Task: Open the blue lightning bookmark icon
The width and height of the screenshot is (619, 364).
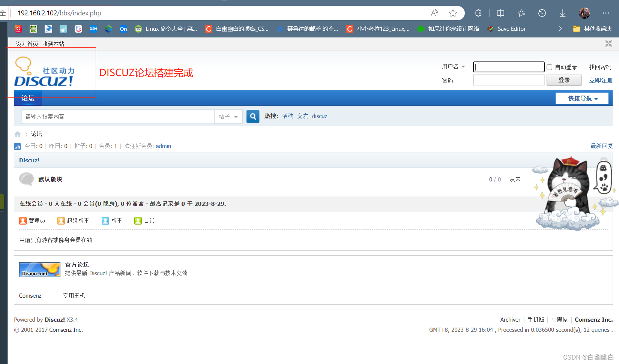Action: 48,29
